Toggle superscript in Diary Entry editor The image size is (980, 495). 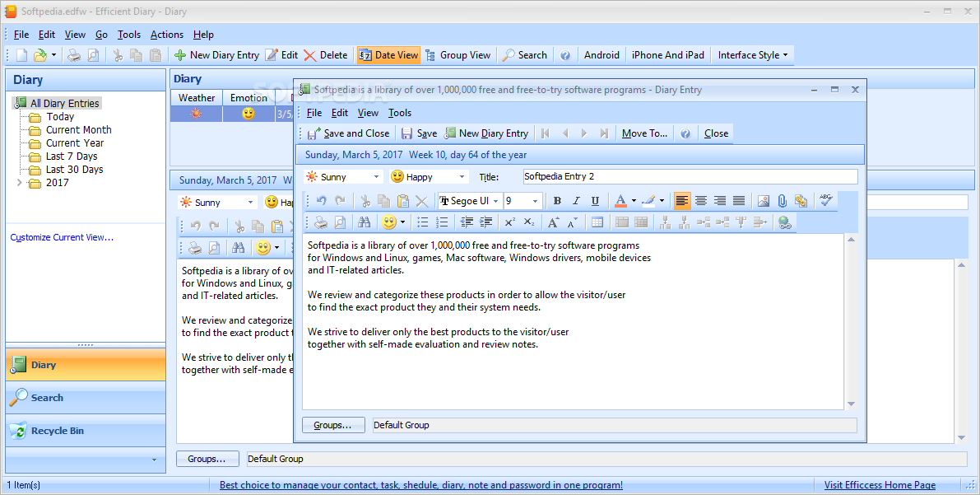510,222
